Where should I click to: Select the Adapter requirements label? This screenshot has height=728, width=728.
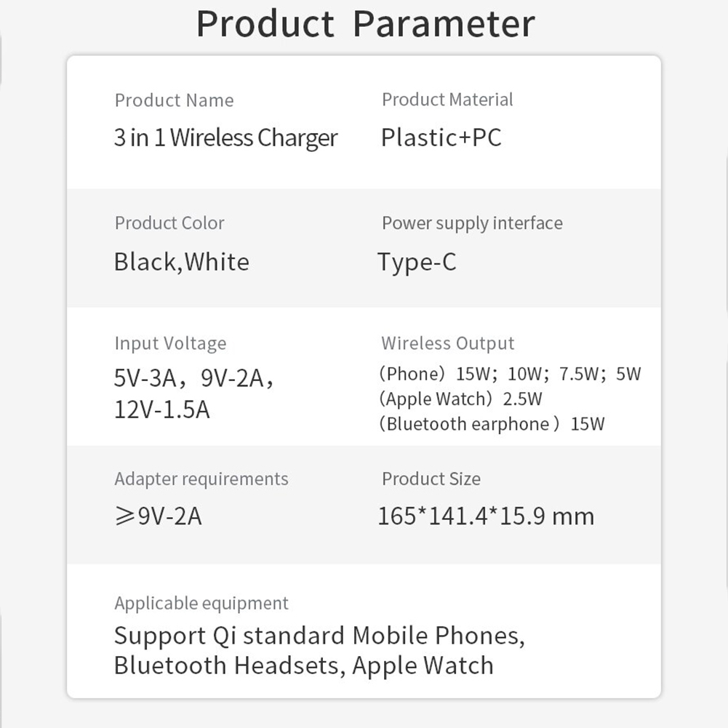tap(201, 479)
